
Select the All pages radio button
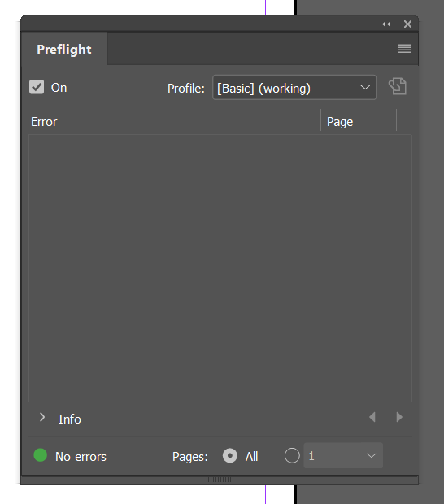[x=230, y=456]
